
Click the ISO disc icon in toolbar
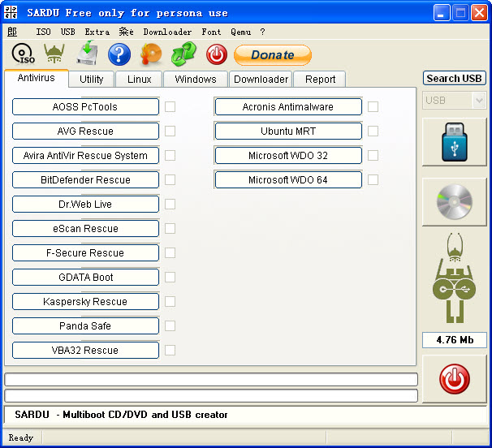click(x=23, y=54)
